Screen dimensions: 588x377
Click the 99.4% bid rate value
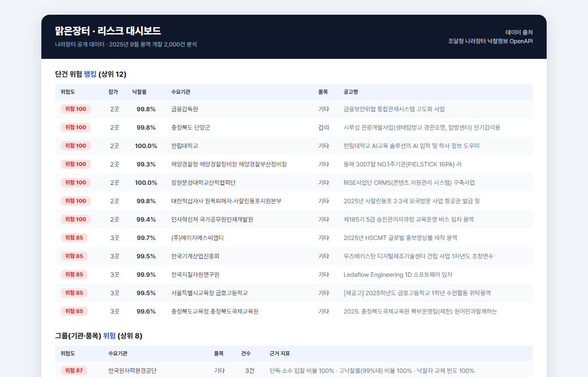click(x=146, y=219)
